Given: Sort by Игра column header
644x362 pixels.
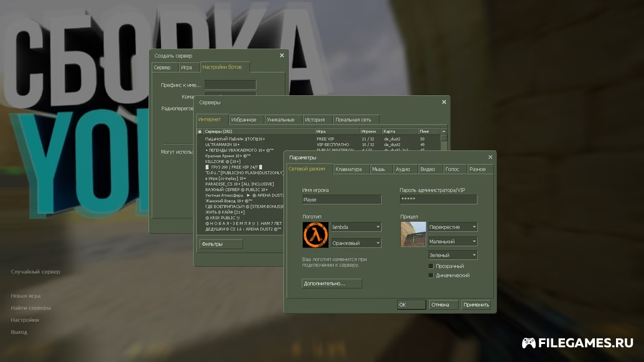Looking at the screenshot, I should tap(337, 131).
